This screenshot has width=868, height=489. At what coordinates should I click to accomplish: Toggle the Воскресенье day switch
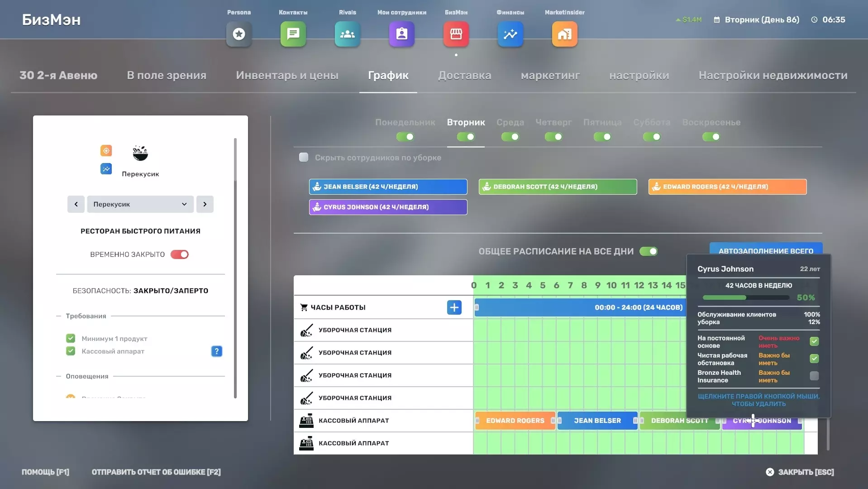click(711, 137)
